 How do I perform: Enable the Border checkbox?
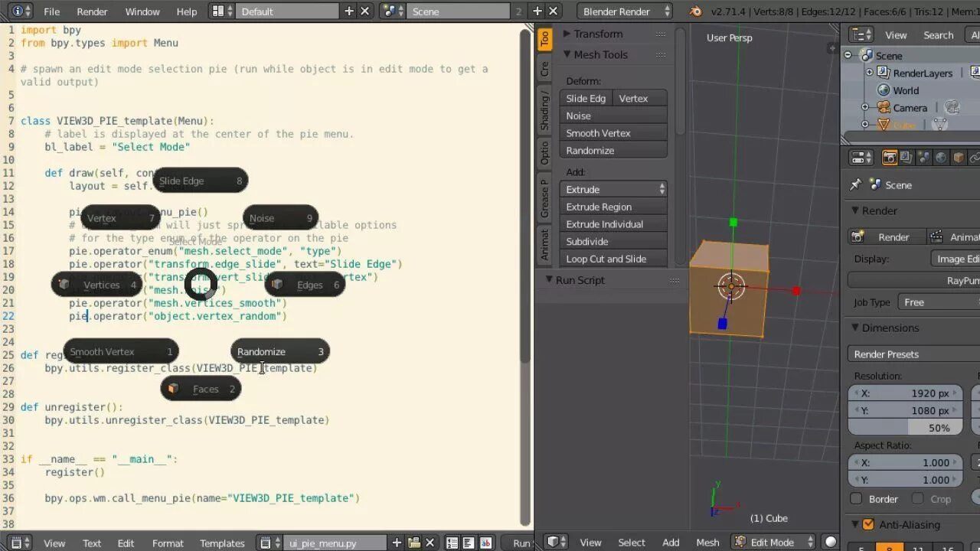[x=857, y=499]
